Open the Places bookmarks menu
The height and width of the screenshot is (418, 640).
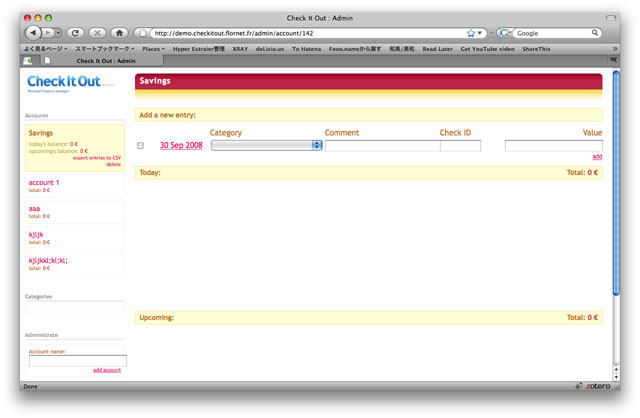click(153, 49)
